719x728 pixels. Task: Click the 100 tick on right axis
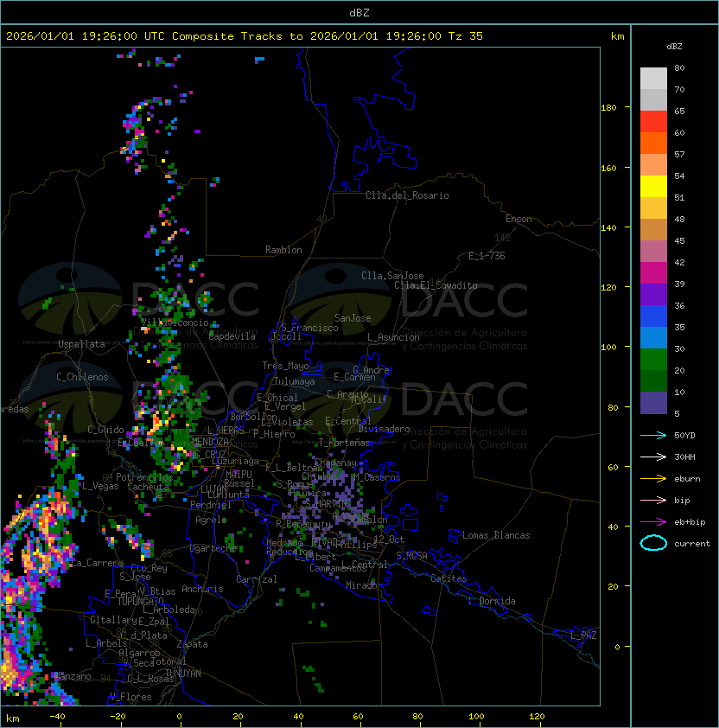pos(608,348)
